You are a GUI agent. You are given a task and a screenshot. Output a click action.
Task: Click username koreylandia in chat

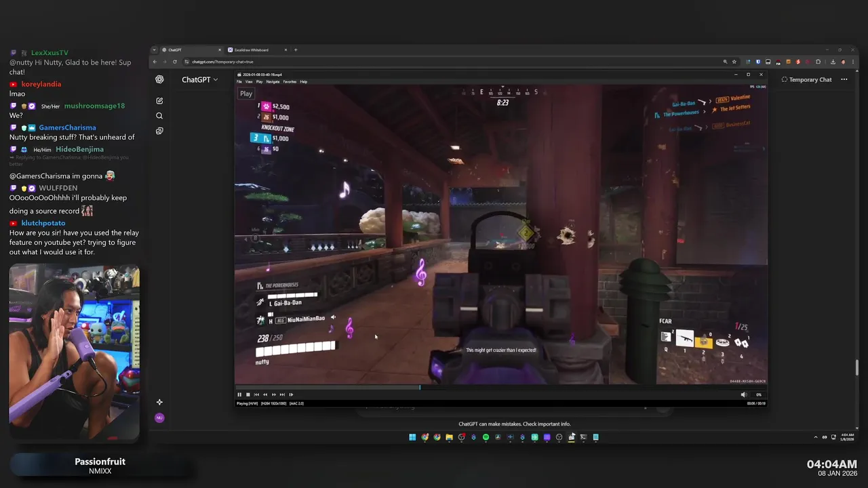point(41,84)
